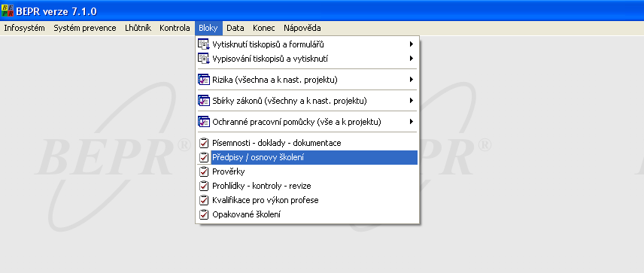
Task: Choose Ochranné pracovní pomůcky (vše a k projektu)
Action: pos(307,122)
